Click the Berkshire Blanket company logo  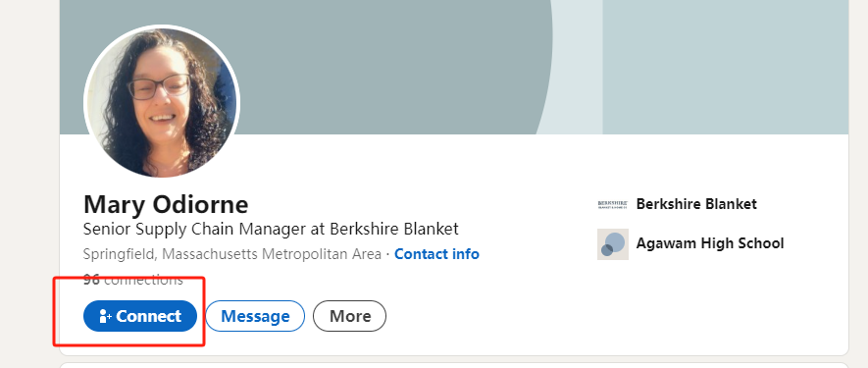click(613, 204)
